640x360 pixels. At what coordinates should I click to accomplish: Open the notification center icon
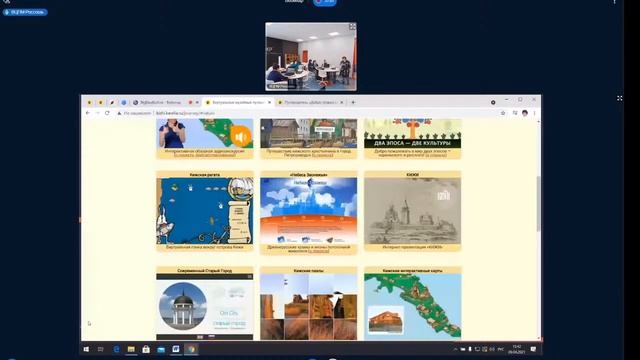(533, 349)
